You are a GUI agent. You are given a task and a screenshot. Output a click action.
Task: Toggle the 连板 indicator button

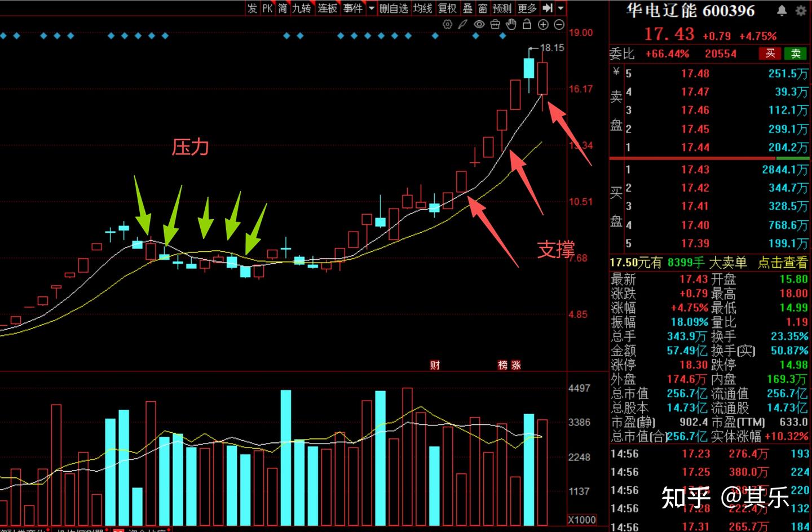(327, 8)
